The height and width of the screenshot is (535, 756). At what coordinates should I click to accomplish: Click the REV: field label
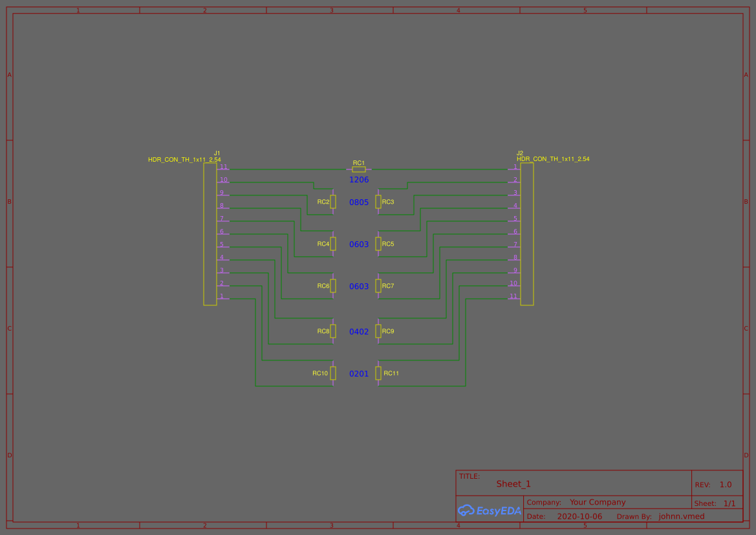coord(702,485)
